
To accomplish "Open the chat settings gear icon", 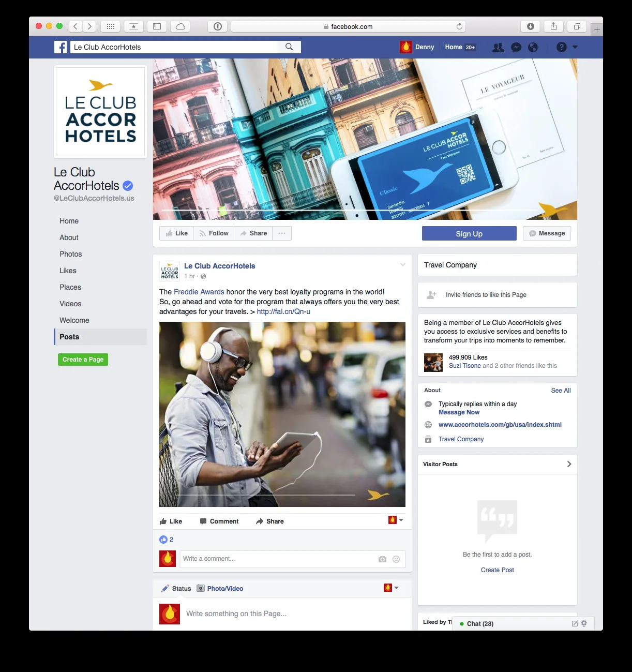I will [x=584, y=623].
